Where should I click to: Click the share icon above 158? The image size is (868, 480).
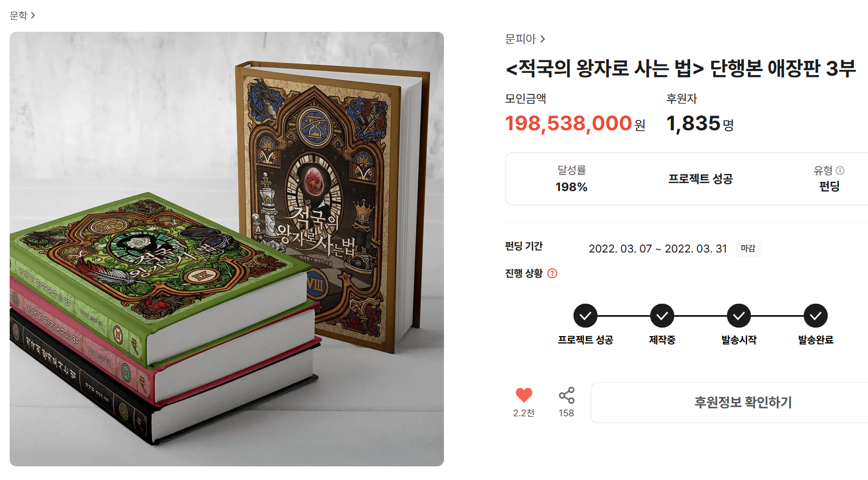click(566, 395)
